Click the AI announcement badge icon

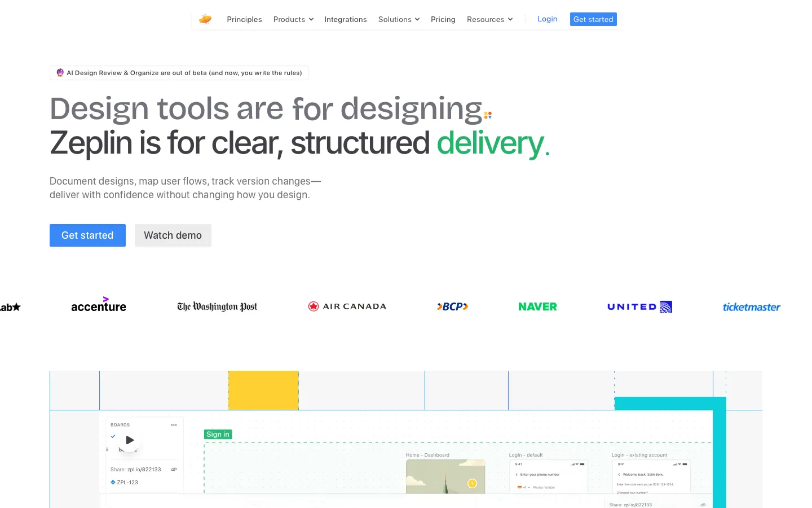pos(60,73)
